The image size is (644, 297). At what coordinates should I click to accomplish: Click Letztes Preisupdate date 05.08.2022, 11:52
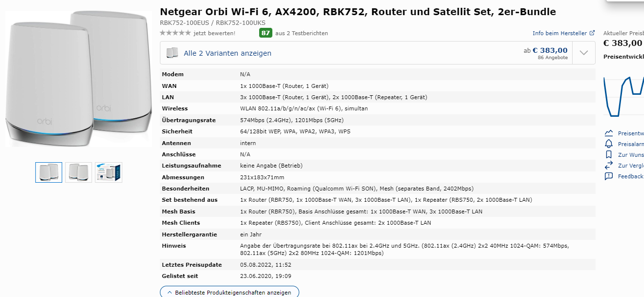coord(266,265)
